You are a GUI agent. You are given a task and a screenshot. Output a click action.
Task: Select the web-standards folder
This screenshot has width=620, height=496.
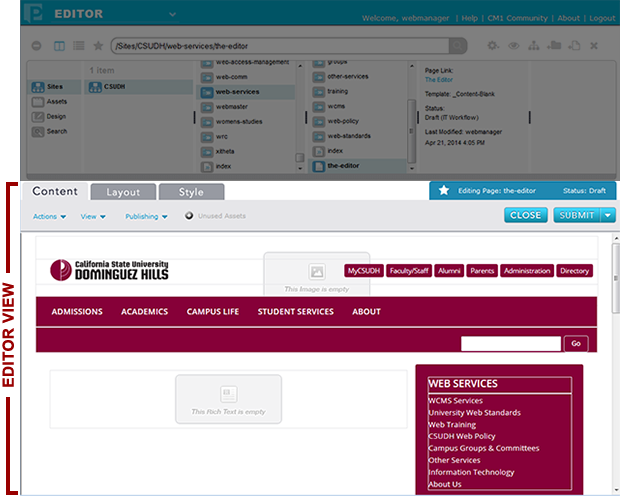tap(342, 136)
